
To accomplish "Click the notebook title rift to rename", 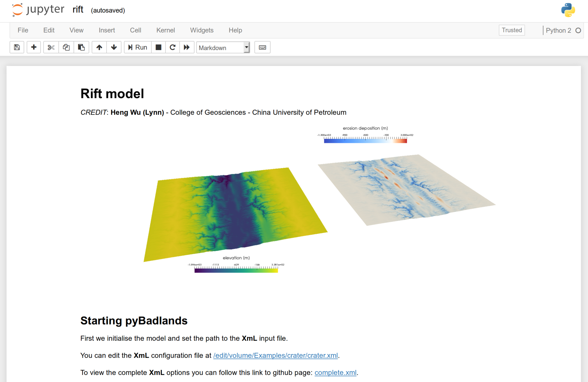I will [78, 10].
